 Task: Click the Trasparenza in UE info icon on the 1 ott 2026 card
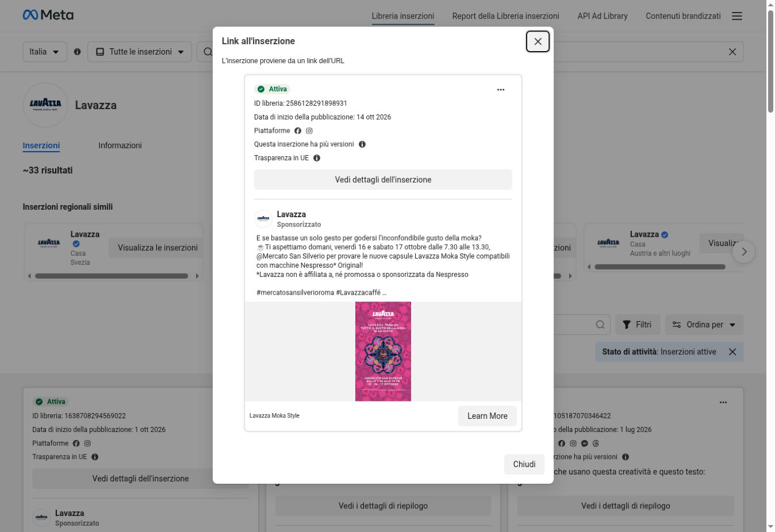[95, 457]
